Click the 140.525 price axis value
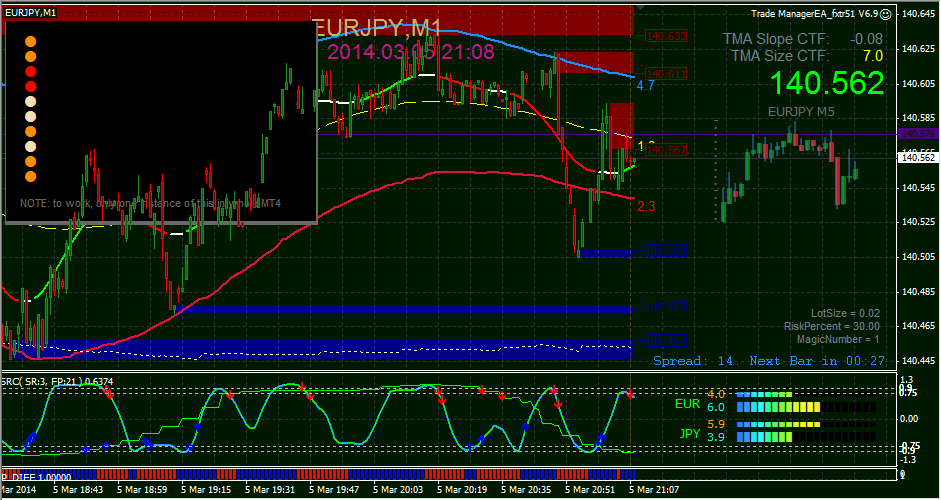The width and height of the screenshot is (941, 500). [919, 222]
